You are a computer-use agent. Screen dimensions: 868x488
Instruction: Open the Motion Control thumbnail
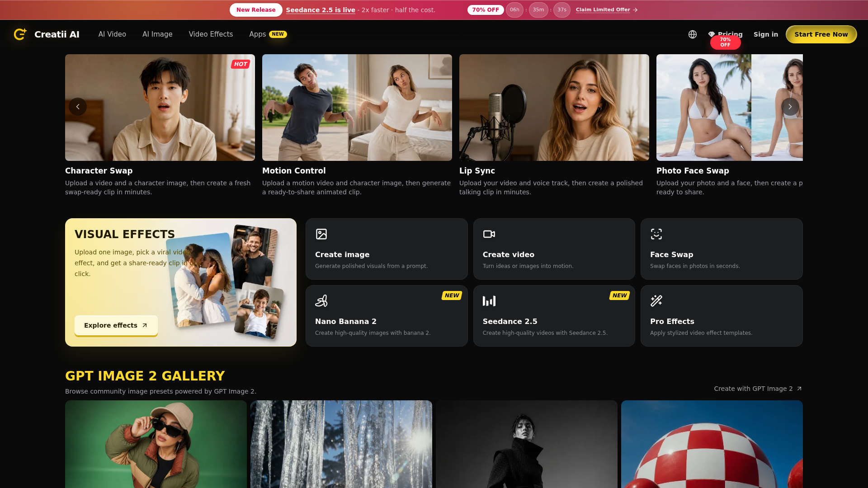click(357, 108)
